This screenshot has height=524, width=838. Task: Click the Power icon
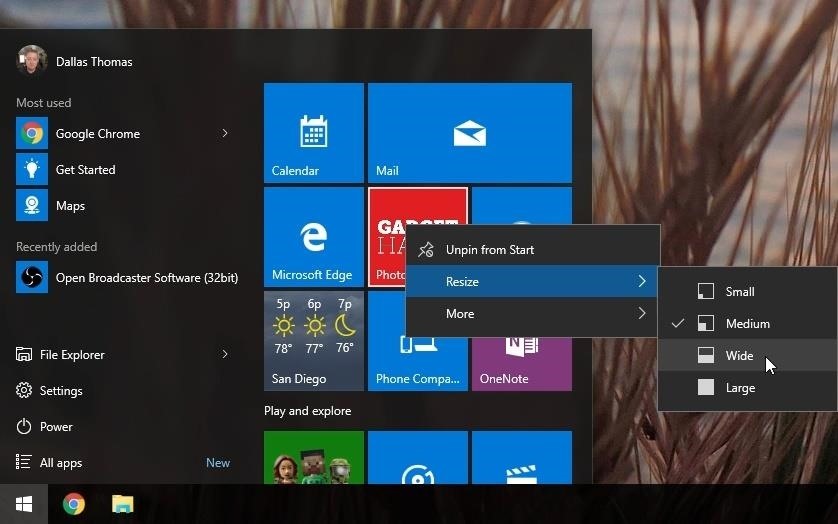pos(24,426)
